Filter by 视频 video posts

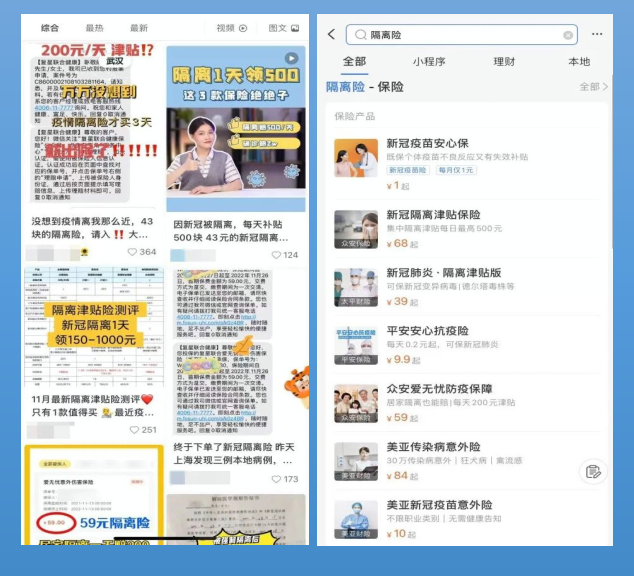pyautogui.click(x=232, y=28)
